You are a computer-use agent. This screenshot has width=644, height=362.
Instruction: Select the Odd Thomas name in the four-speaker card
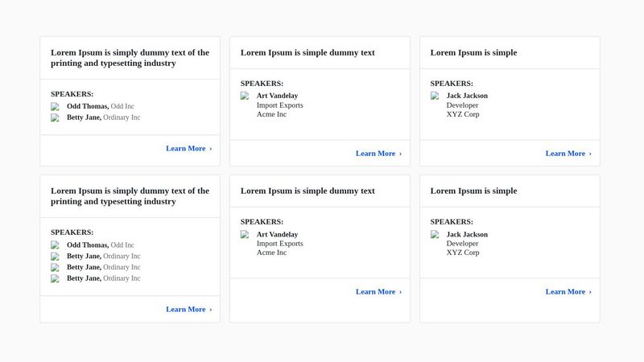coord(87,245)
